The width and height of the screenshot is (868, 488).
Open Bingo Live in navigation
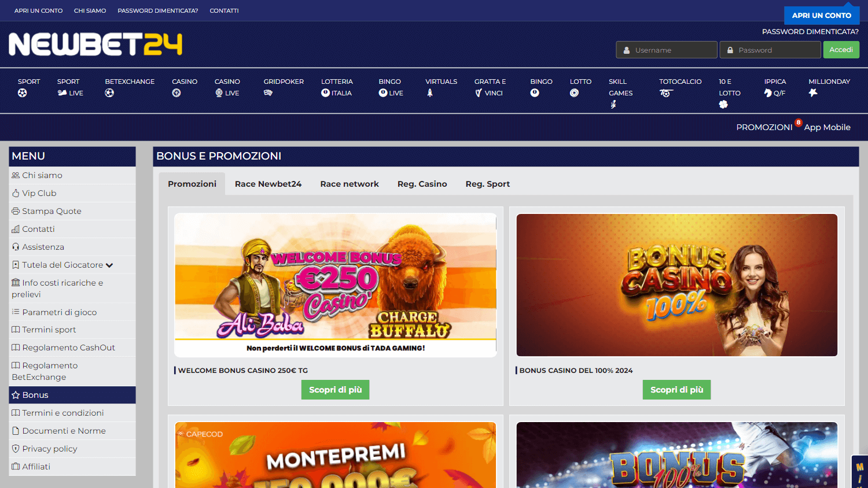pos(391,87)
